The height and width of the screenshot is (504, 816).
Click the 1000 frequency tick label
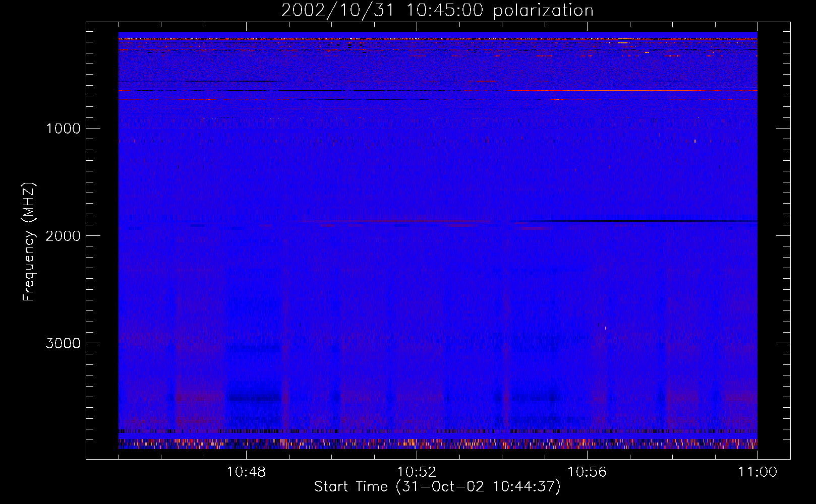click(63, 129)
